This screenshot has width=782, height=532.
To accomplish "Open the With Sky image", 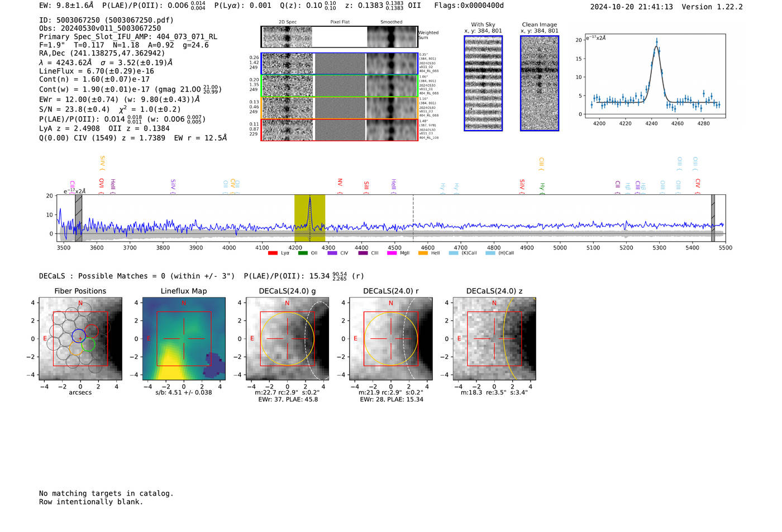I will click(x=483, y=83).
